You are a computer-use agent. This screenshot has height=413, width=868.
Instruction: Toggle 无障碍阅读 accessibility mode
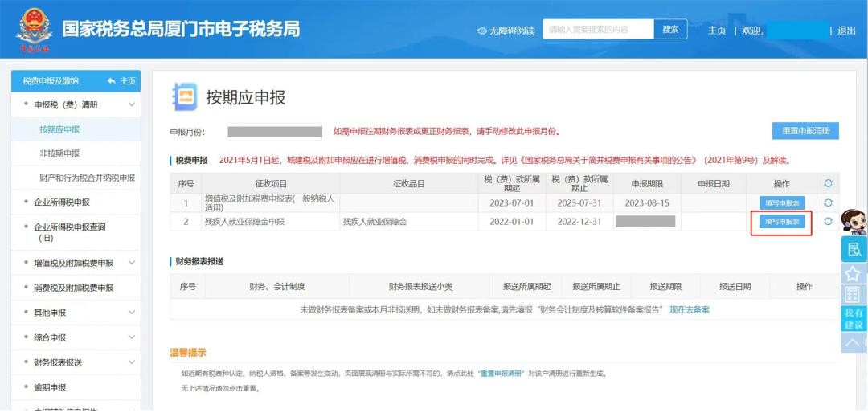(506, 31)
